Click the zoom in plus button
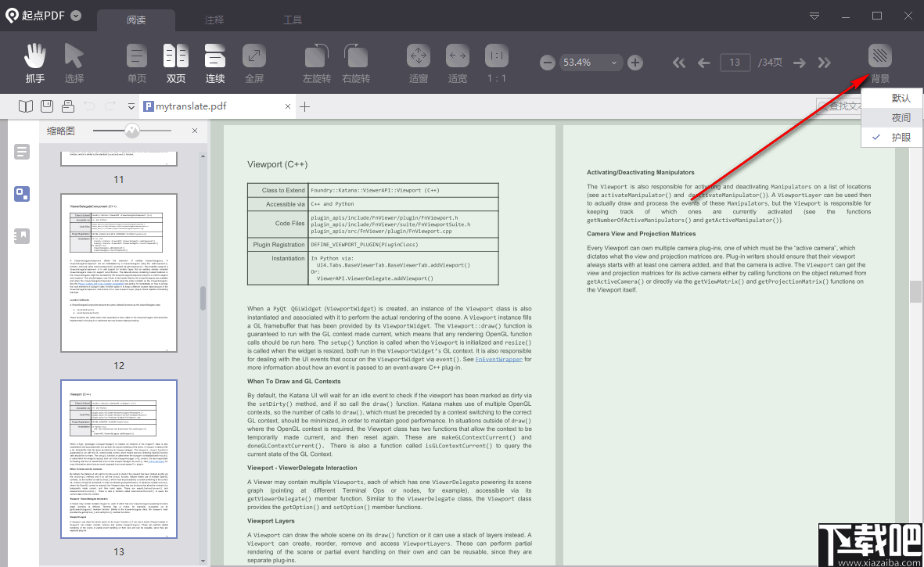The height and width of the screenshot is (567, 924). pyautogui.click(x=635, y=63)
